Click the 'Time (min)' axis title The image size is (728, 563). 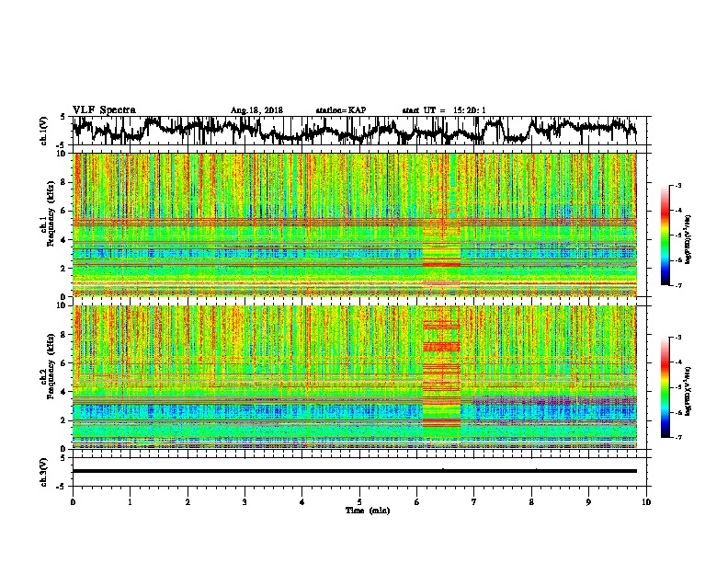368,511
